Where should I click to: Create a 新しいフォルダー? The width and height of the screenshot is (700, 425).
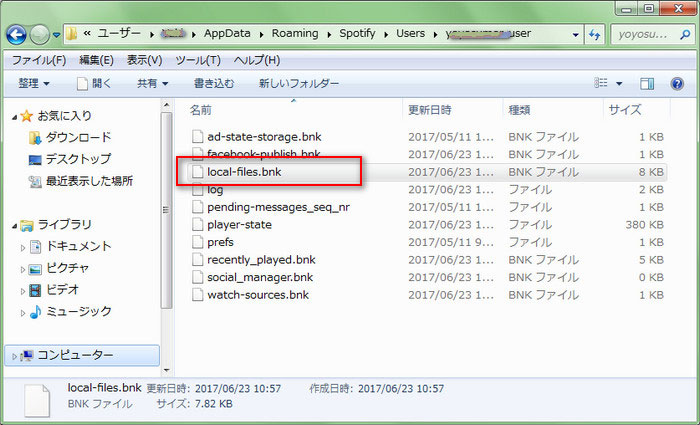pos(299,83)
